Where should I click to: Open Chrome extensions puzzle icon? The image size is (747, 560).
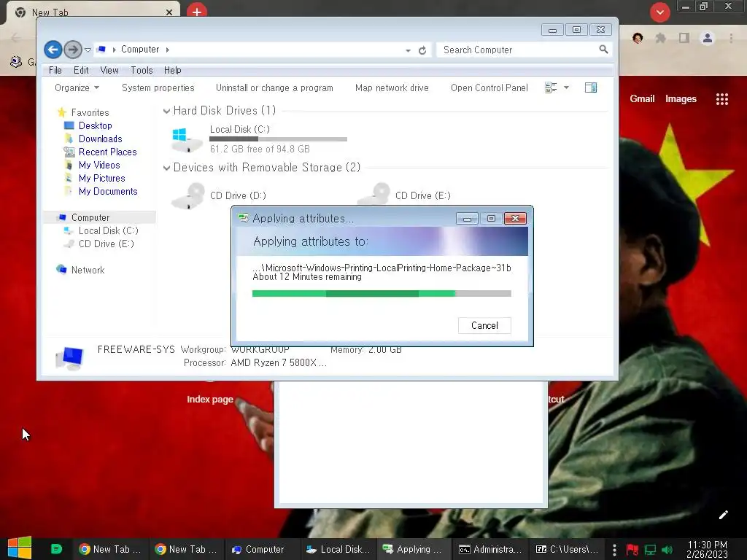click(x=660, y=38)
